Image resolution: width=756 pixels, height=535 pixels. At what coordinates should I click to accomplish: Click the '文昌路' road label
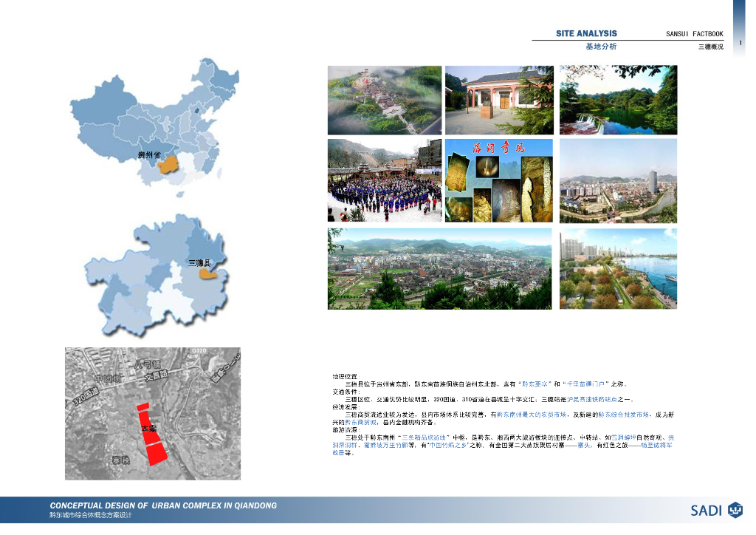coord(157,375)
